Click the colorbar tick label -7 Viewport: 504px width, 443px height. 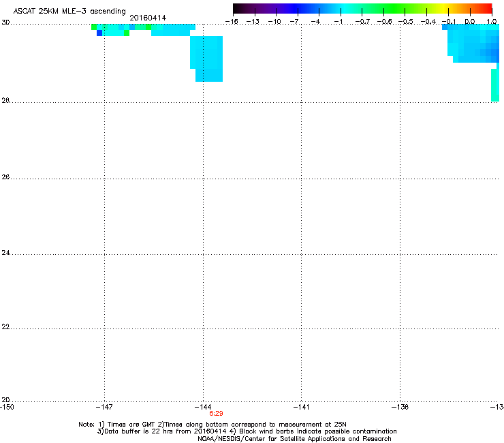click(296, 22)
